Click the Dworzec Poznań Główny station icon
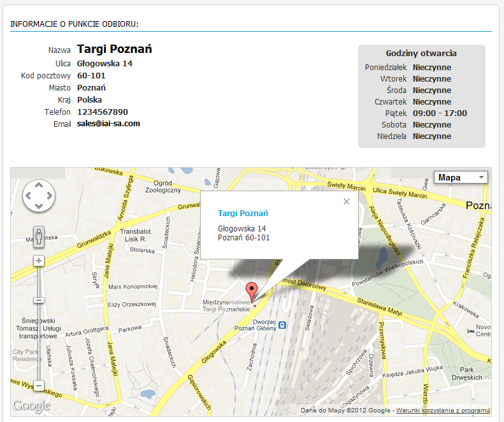This screenshot has height=422, width=504. [x=282, y=325]
